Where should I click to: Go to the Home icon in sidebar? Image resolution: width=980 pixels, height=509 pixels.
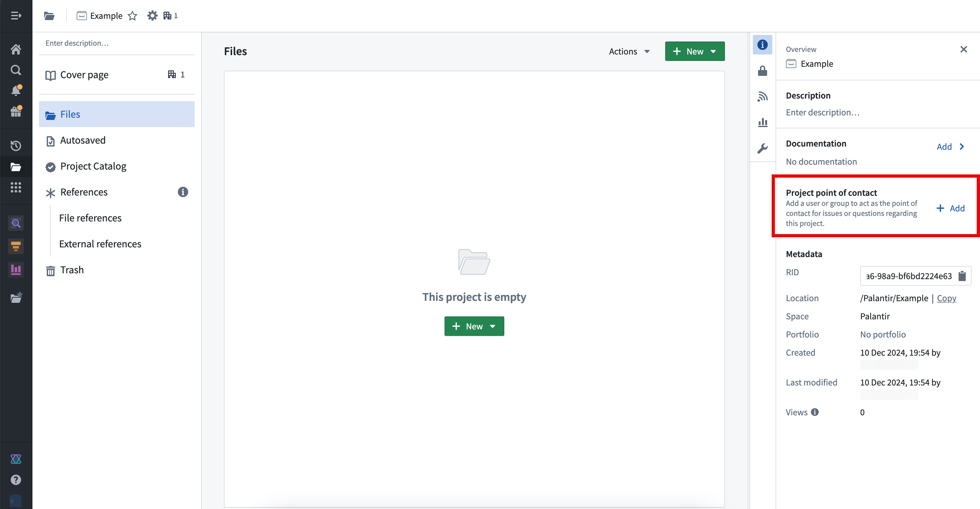tap(16, 49)
